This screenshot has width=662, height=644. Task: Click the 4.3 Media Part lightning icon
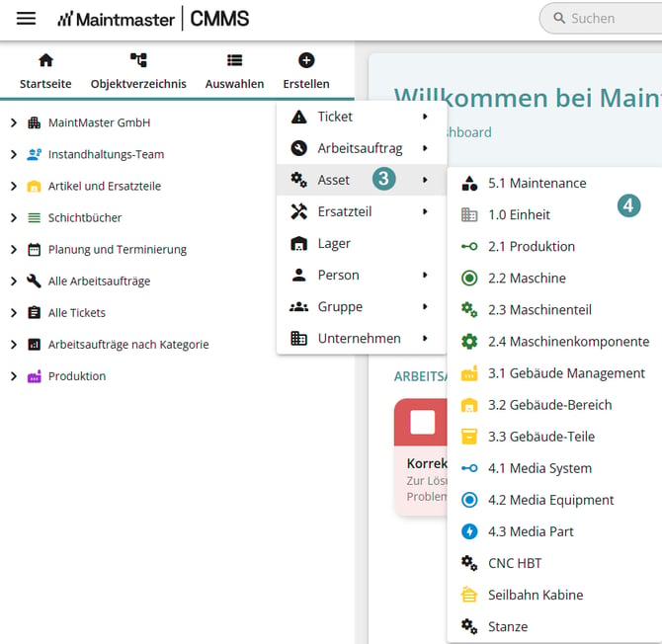point(469,531)
